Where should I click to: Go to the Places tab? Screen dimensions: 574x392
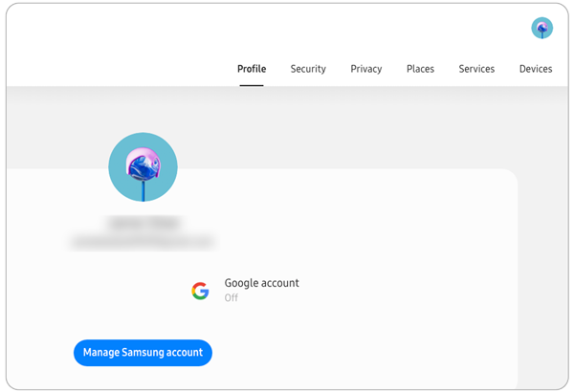[x=420, y=69]
